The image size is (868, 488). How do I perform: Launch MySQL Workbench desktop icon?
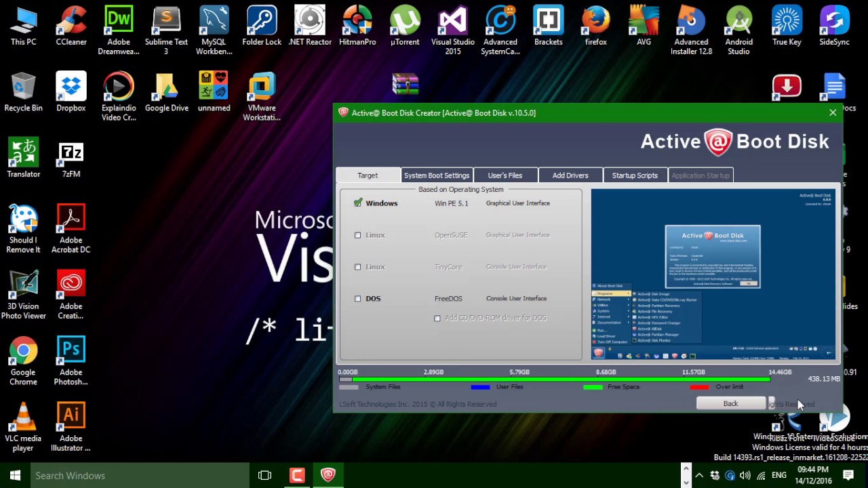[x=214, y=31]
